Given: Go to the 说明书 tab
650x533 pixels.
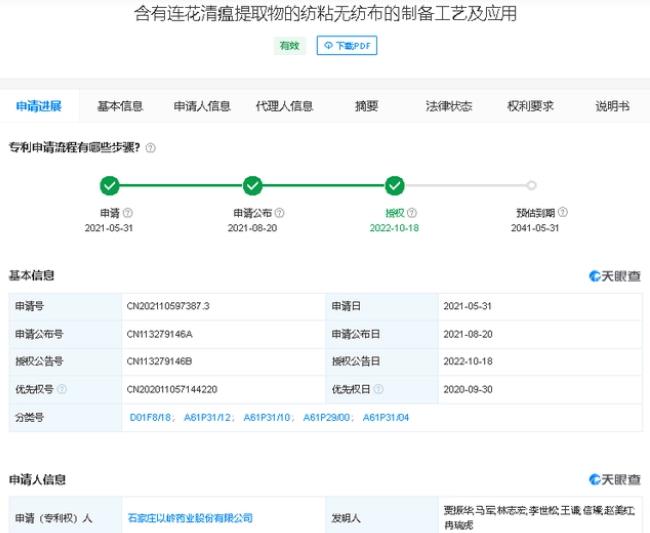Looking at the screenshot, I should [612, 106].
